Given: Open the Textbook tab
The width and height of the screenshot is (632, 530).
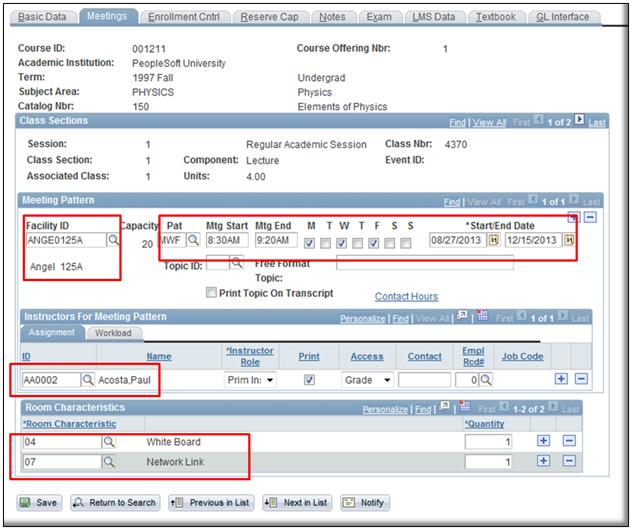Looking at the screenshot, I should pos(496,17).
